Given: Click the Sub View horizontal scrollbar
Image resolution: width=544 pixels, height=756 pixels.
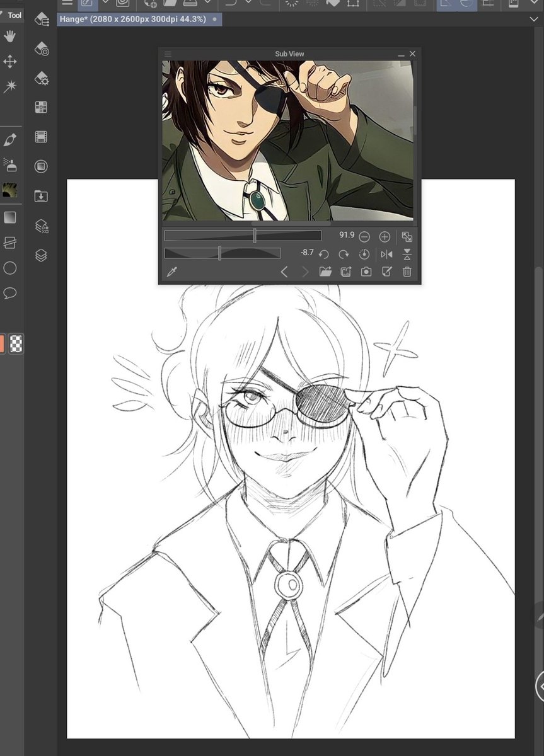Looking at the screenshot, I should tap(291, 223).
